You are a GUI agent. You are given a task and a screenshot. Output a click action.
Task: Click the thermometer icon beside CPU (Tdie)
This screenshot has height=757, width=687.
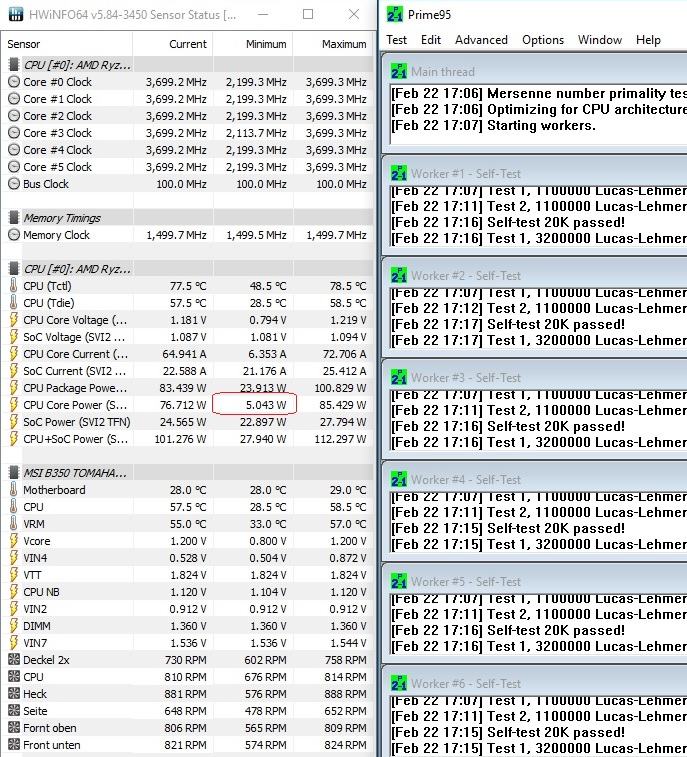pos(14,303)
